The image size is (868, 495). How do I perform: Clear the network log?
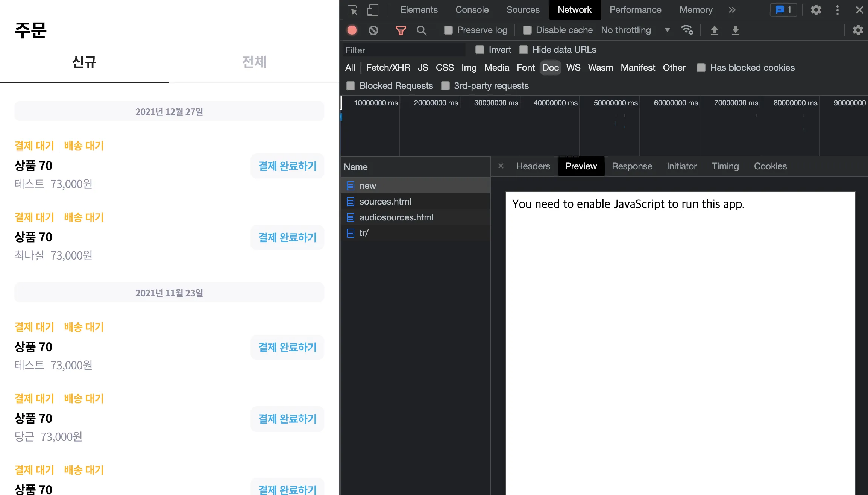click(373, 30)
